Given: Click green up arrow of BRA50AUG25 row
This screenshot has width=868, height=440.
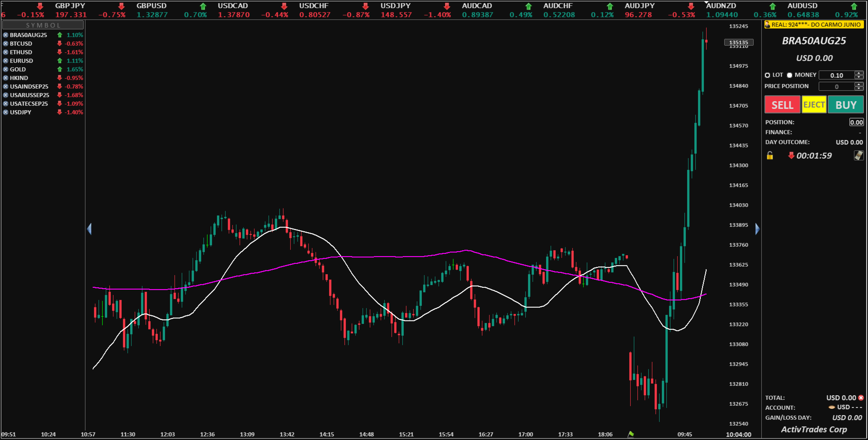Looking at the screenshot, I should [x=60, y=35].
